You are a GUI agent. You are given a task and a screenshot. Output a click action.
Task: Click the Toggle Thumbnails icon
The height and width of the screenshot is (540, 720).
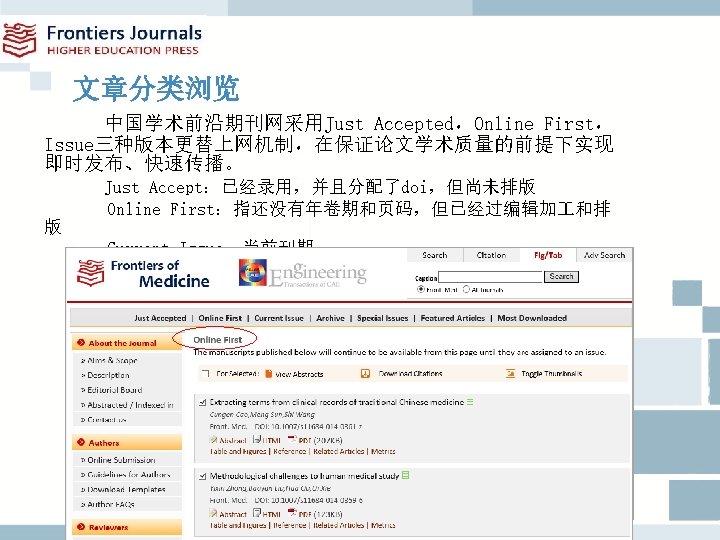point(510,373)
